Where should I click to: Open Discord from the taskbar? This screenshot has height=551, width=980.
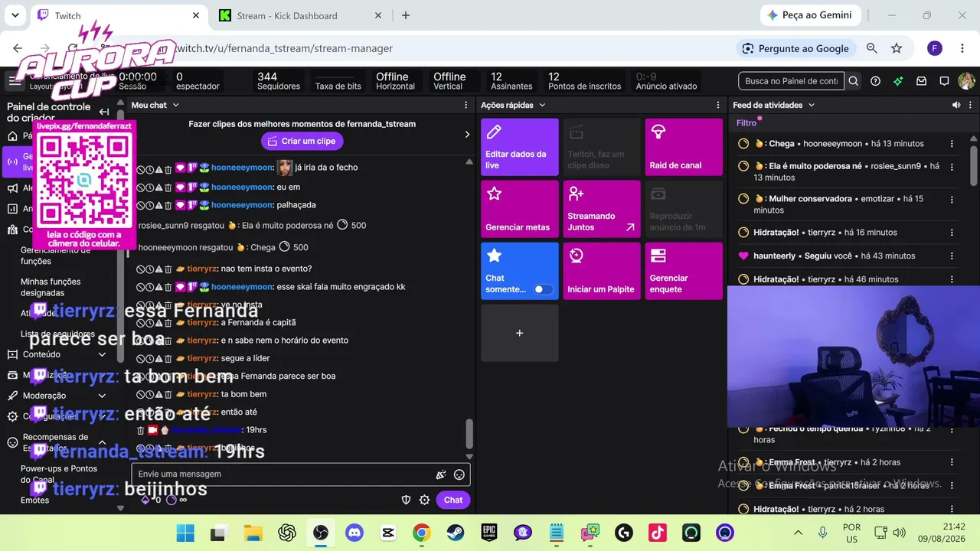[354, 533]
